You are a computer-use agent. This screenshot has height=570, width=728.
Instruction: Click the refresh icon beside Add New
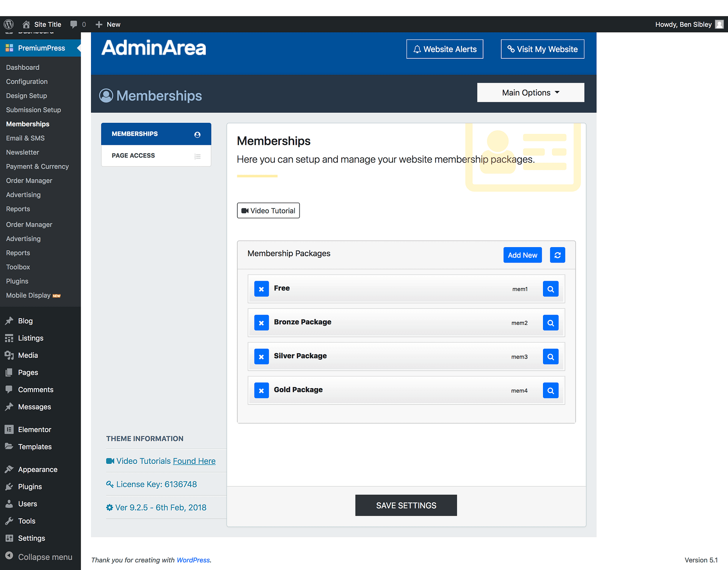(557, 255)
